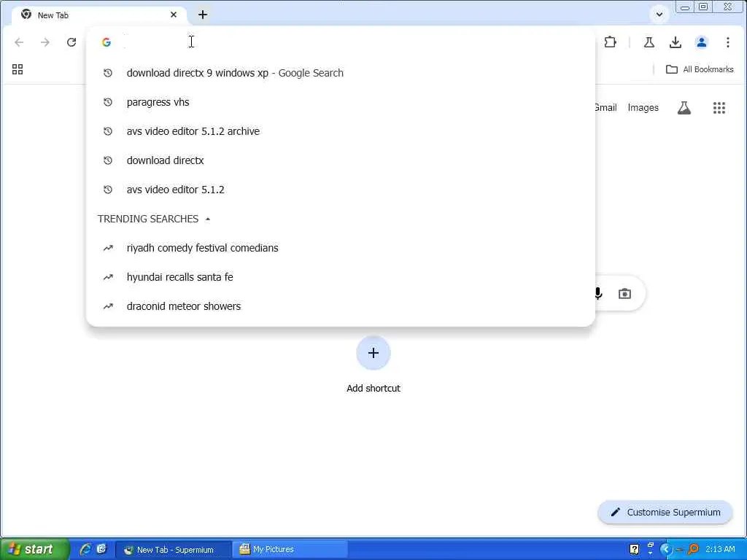Click the orange magnifier tray icon

coord(693,550)
